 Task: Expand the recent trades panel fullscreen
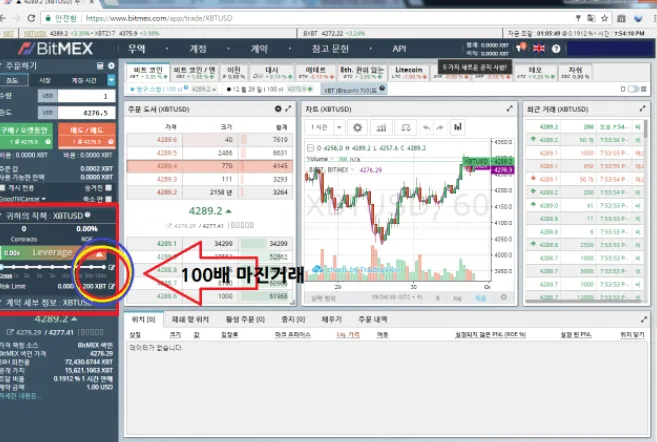(642, 109)
